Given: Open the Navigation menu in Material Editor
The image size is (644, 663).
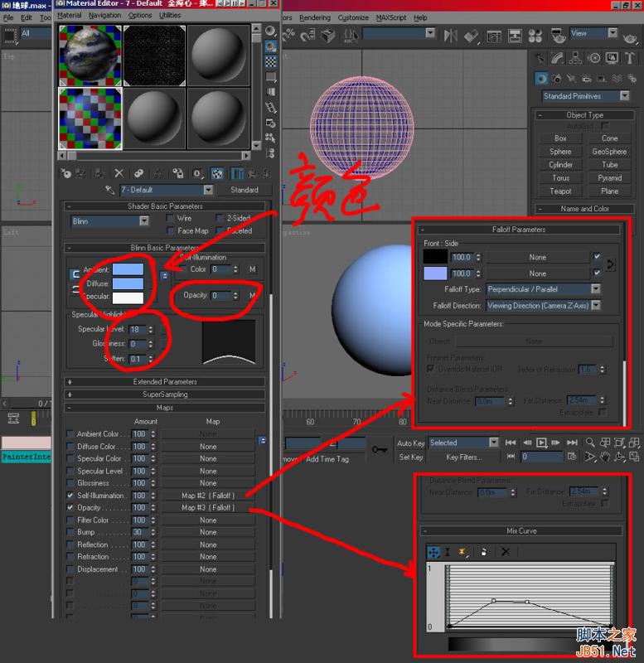Looking at the screenshot, I should [104, 15].
